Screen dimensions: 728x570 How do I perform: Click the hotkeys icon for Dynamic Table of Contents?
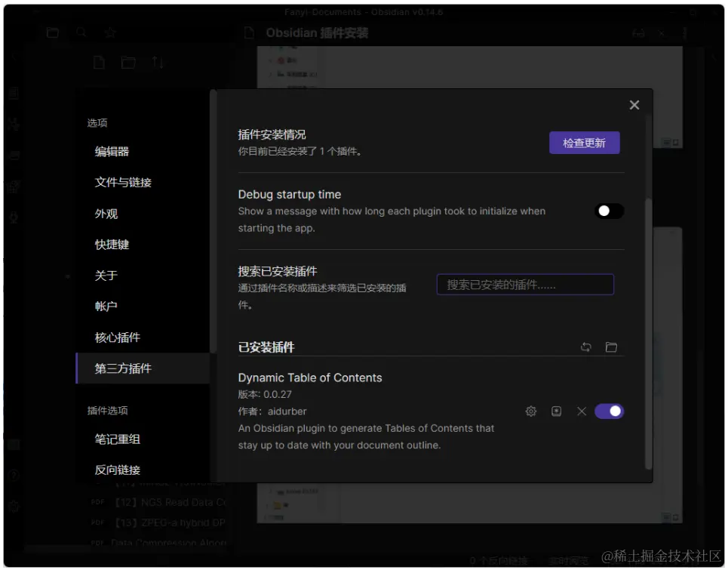click(556, 411)
